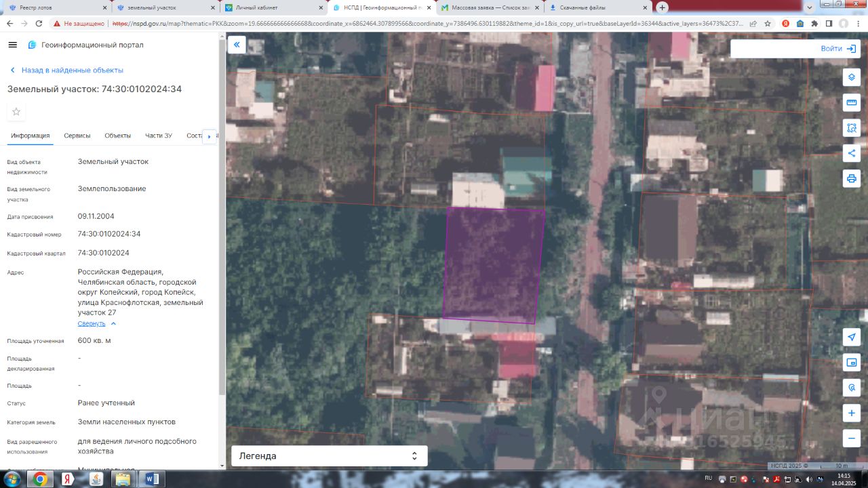Activate the area search selection tool
The height and width of the screenshot is (488, 868).
(x=852, y=127)
